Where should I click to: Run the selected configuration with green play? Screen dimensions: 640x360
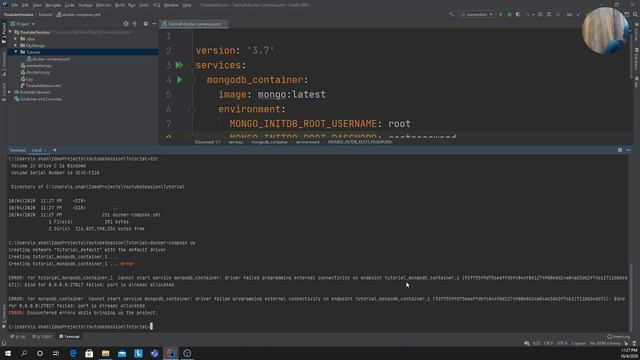(501, 14)
